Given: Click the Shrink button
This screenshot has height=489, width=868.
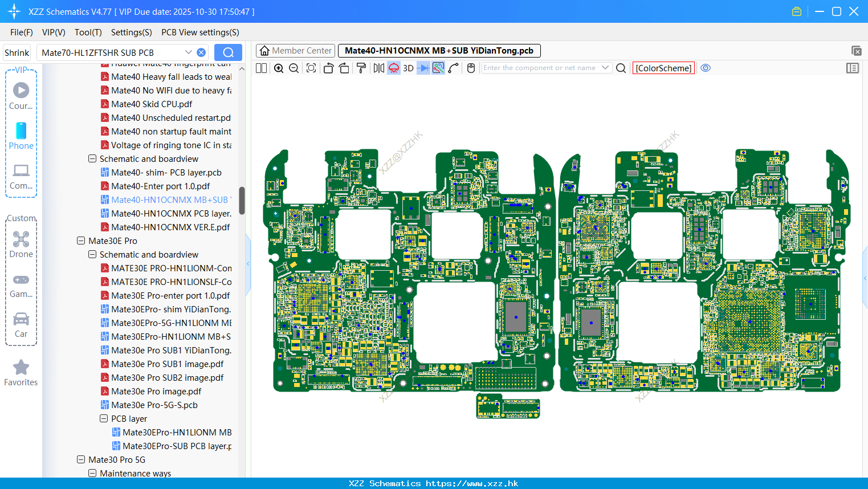Looking at the screenshot, I should 17,52.
